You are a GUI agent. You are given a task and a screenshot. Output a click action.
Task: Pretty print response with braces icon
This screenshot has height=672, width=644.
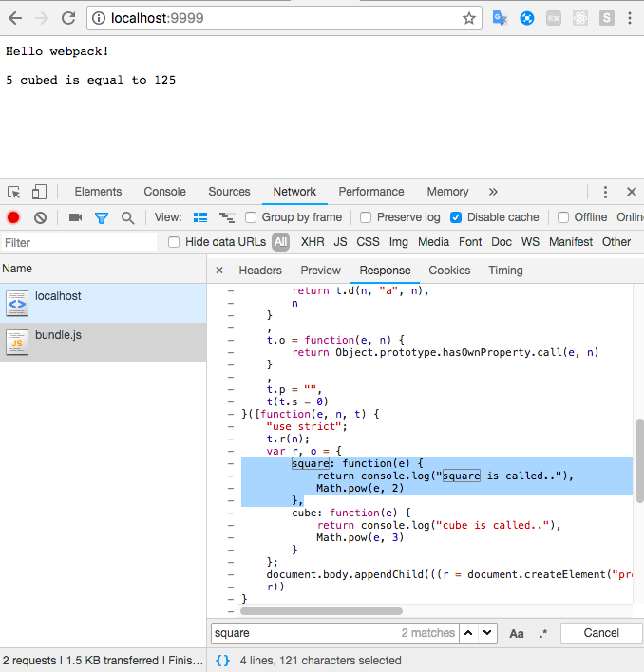[221, 661]
